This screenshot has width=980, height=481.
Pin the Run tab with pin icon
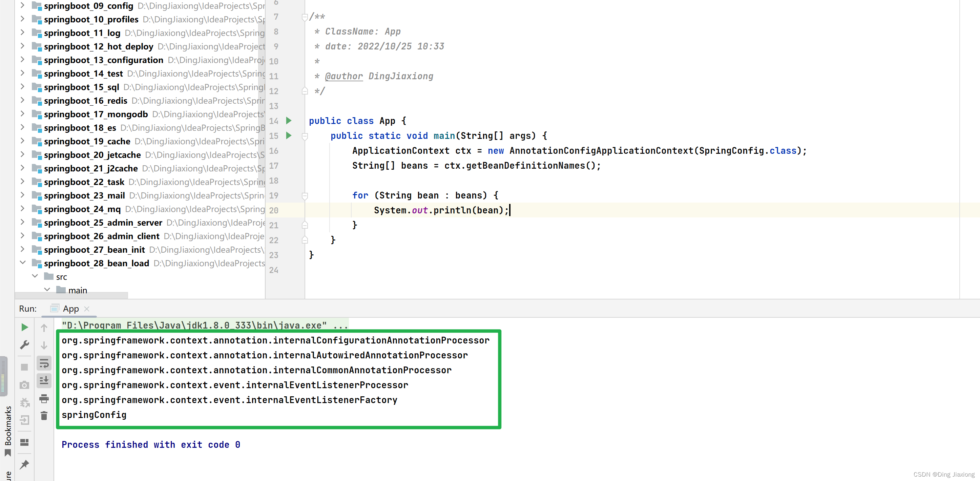pos(25,464)
